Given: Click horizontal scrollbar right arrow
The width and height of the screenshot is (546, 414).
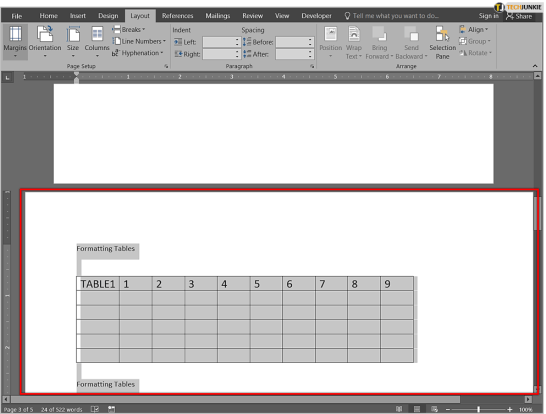Looking at the screenshot, I should click(x=528, y=399).
